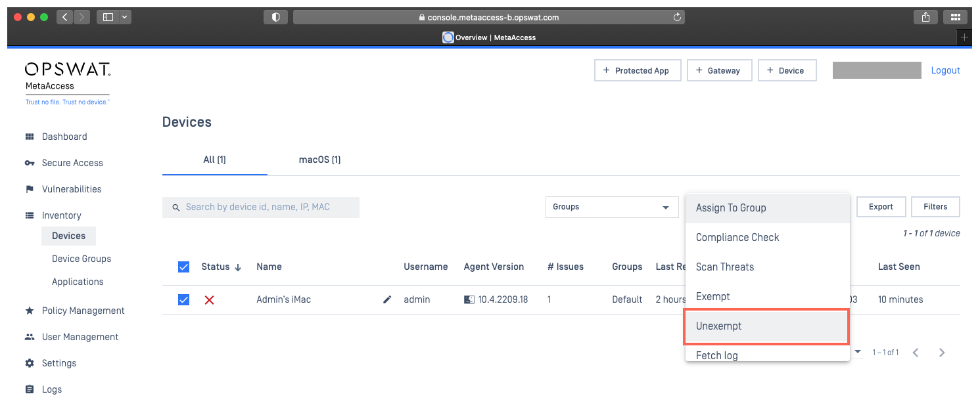Image resolution: width=980 pixels, height=413 pixels.
Task: Open Logs in sidebar
Action: (x=52, y=389)
